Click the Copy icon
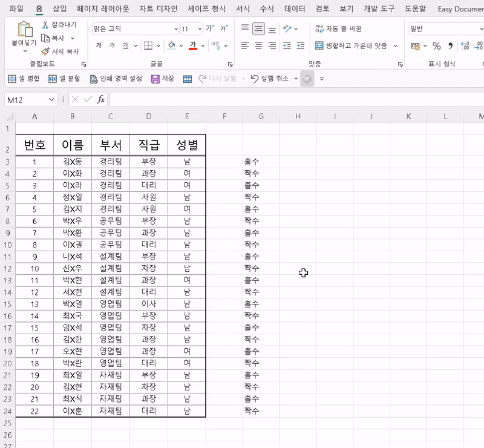This screenshot has height=448, width=484. (45, 38)
